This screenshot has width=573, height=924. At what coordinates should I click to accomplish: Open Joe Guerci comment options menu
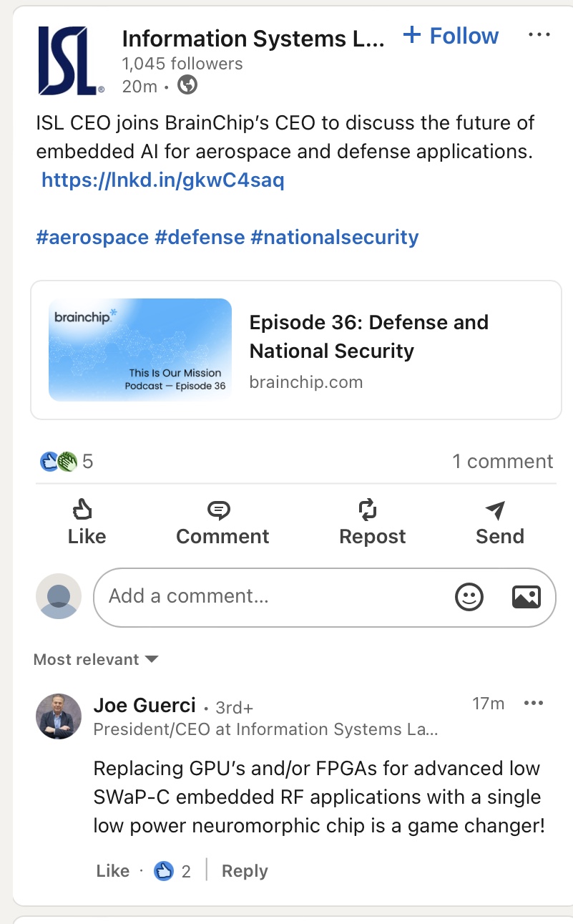(534, 704)
